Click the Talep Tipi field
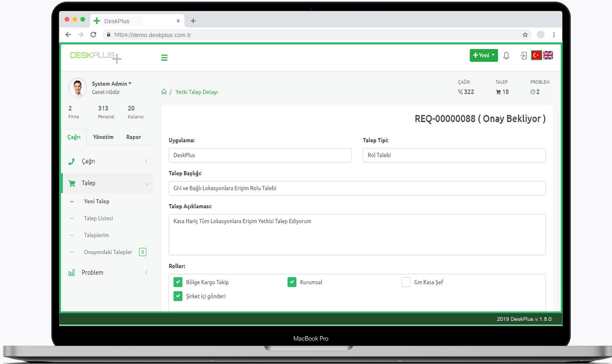The image size is (612, 364). pos(454,155)
